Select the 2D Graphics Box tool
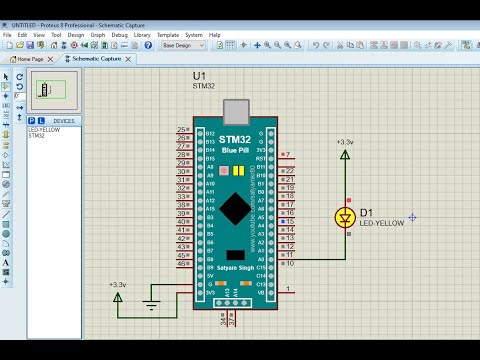480x360 pixels. (x=6, y=224)
